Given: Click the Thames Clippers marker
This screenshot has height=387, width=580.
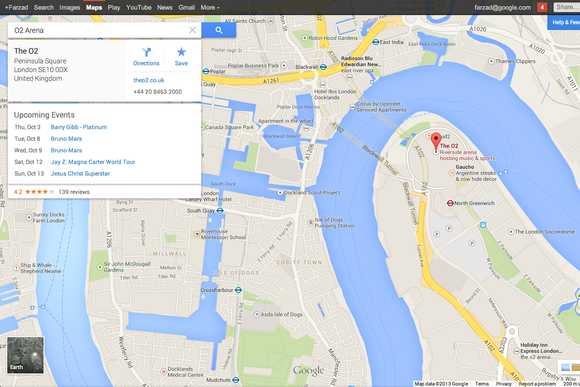Looking at the screenshot, I should [491, 61].
